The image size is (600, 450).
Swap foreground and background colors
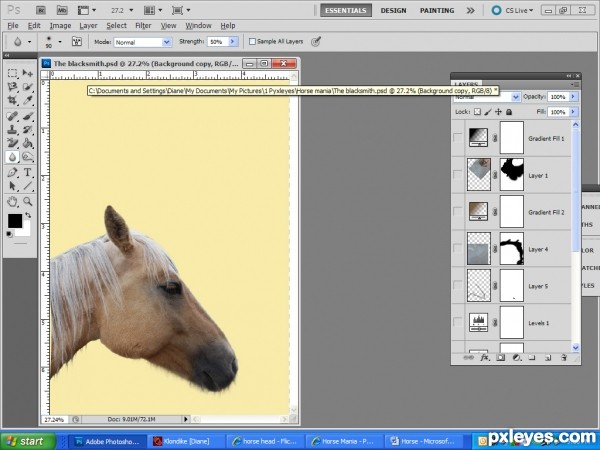click(28, 215)
